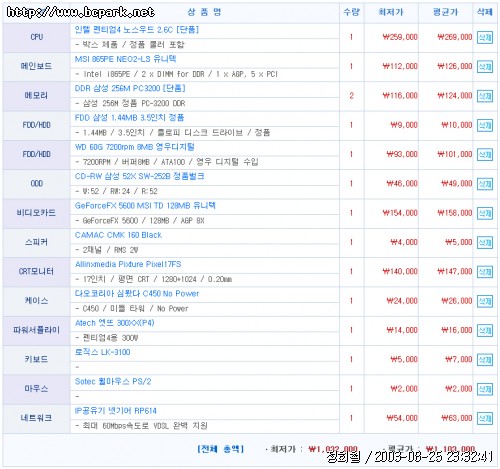
Task: Click the 7200RPM / 버퍼8MB / ATA100 description
Action: point(167,162)
